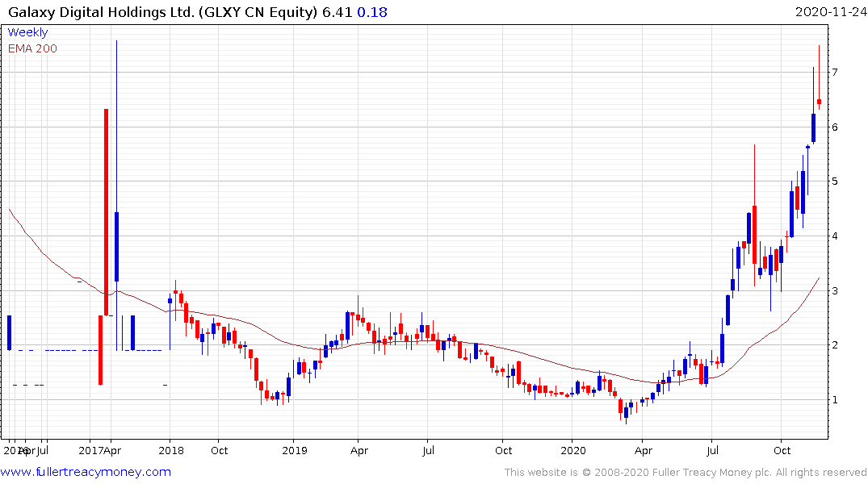Viewport: 868px width, 484px height.
Task: Select the price change value 0.18
Action: (x=372, y=11)
